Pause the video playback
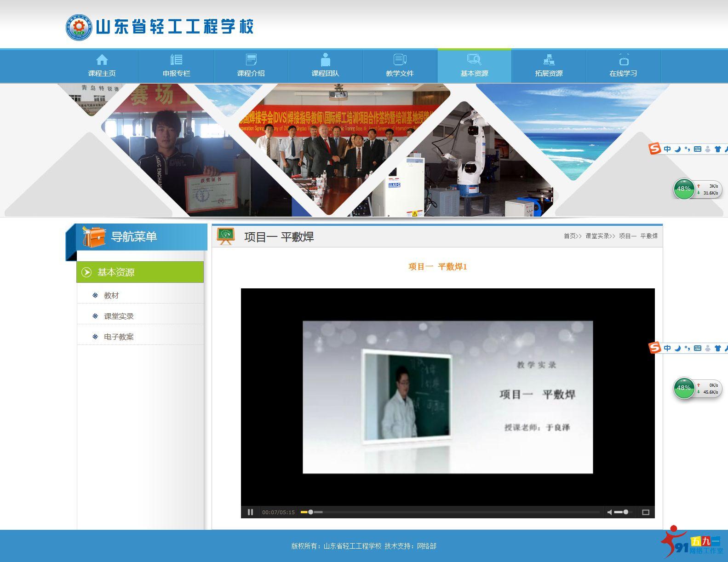Screen dimensions: 728x562 coord(250,512)
